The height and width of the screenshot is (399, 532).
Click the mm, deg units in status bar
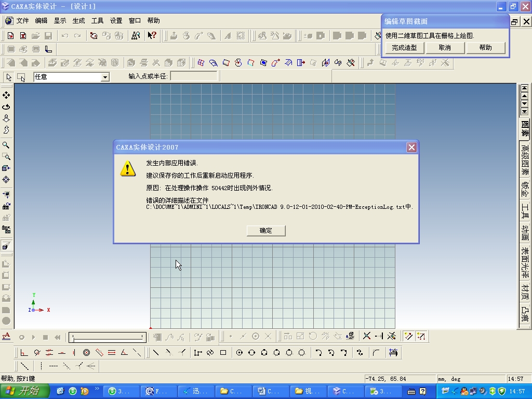coord(449,379)
